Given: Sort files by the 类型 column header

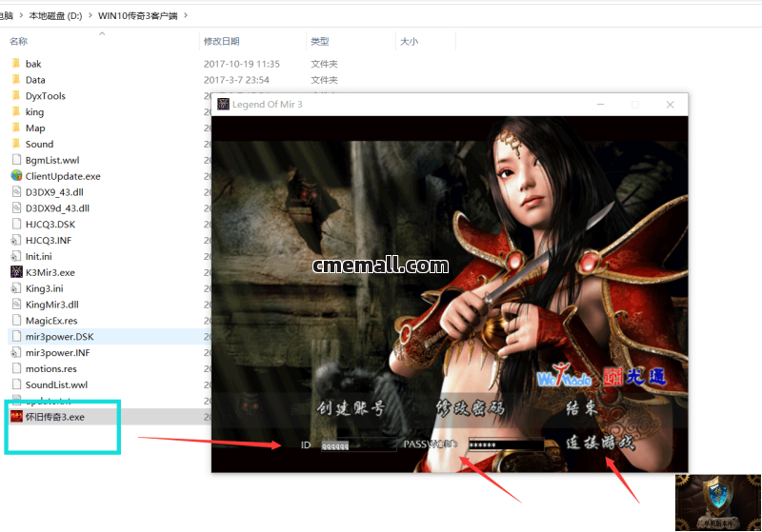Looking at the screenshot, I should pos(320,42).
